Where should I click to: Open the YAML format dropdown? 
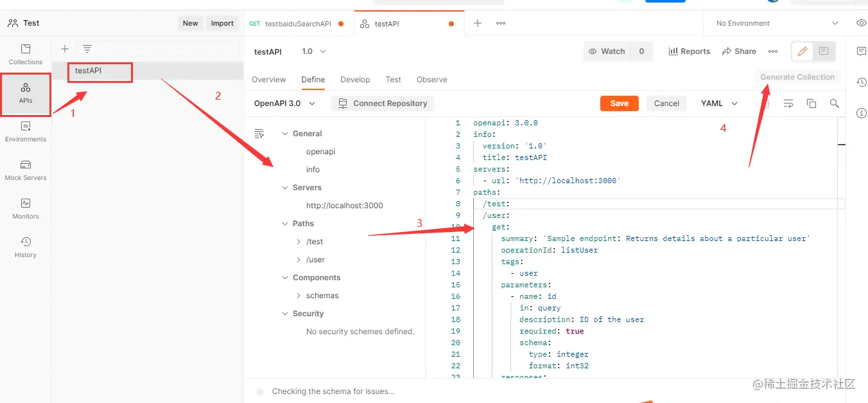point(719,103)
